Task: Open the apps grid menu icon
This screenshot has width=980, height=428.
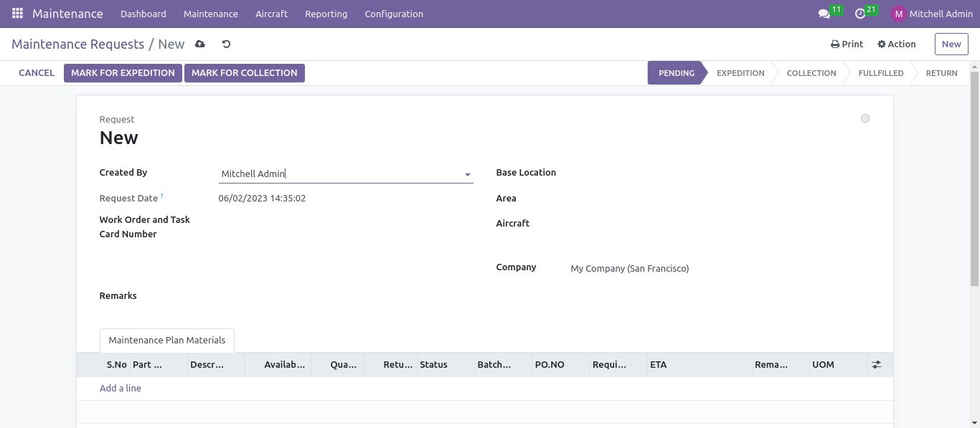Action: tap(17, 14)
